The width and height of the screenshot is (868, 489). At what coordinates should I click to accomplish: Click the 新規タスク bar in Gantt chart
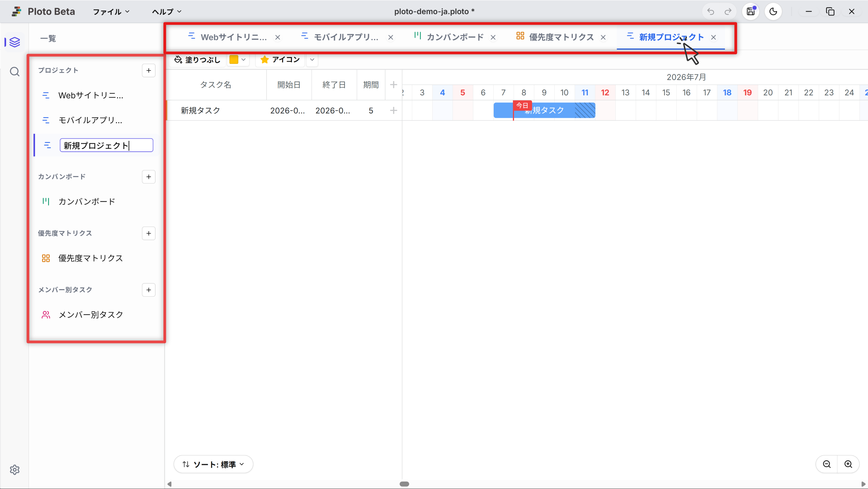point(544,110)
